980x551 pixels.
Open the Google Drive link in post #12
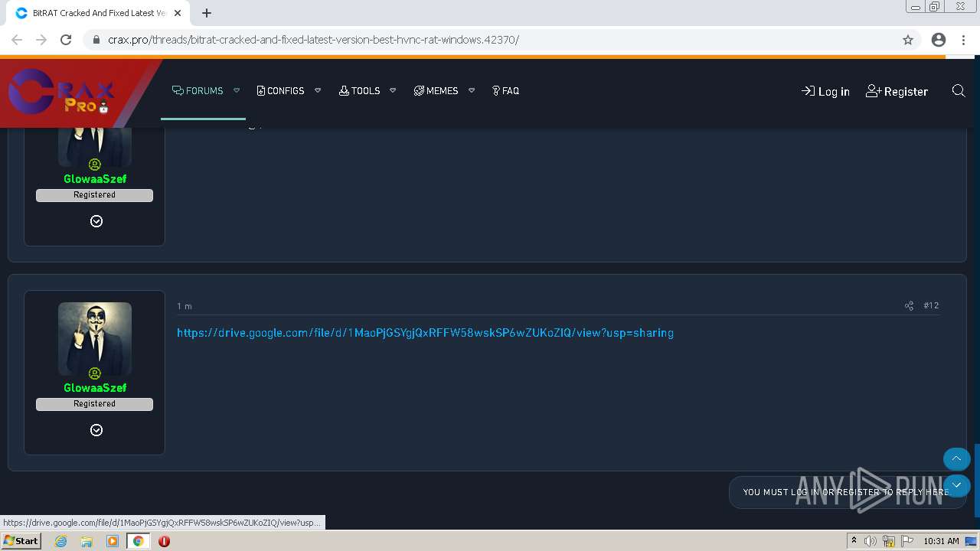coord(425,333)
